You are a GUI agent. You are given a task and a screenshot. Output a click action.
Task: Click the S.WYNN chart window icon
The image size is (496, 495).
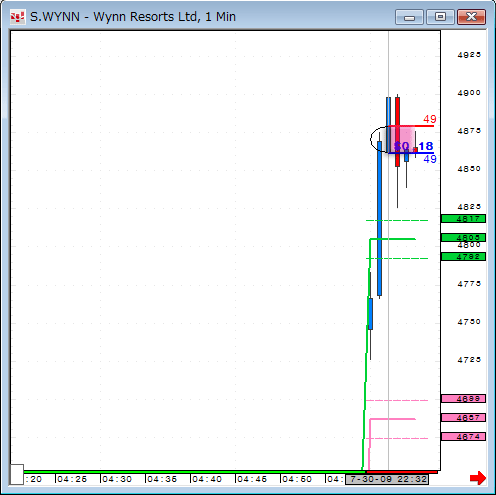[x=17, y=17]
